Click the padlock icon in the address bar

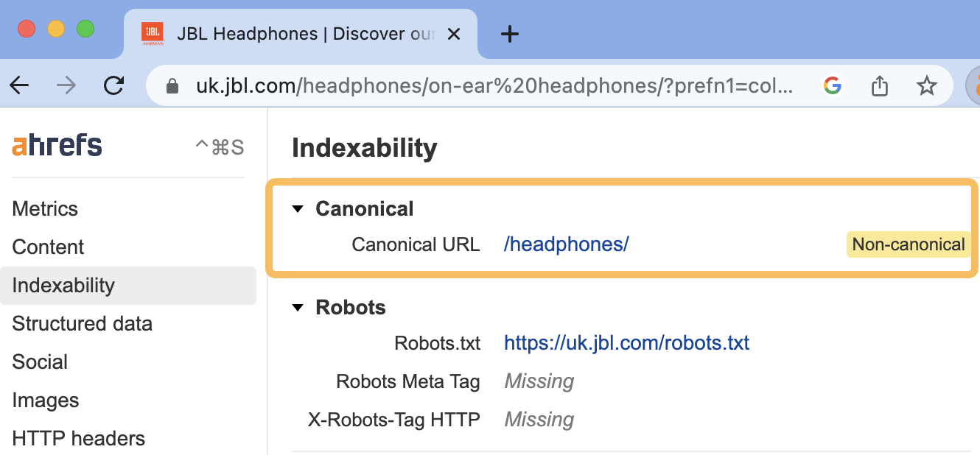click(x=172, y=85)
